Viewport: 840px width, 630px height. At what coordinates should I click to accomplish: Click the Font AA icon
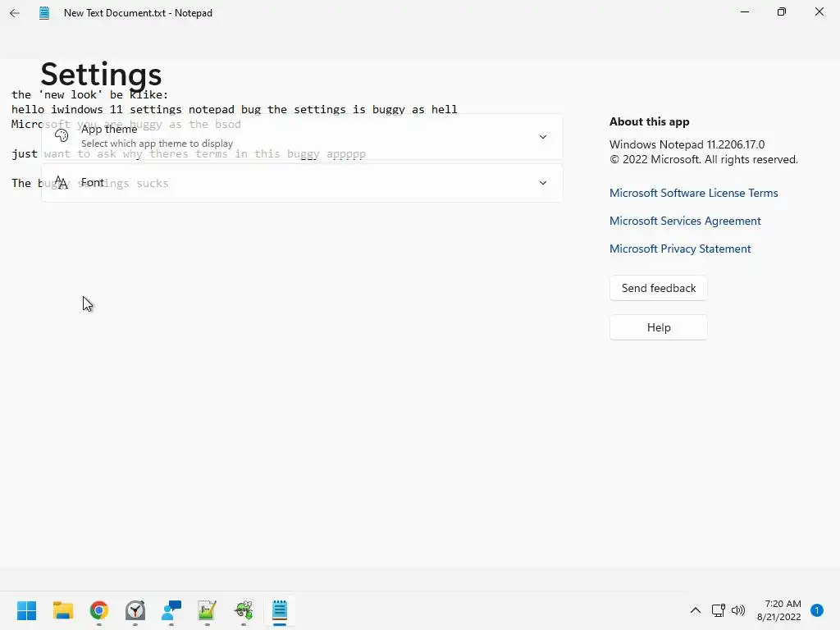click(62, 183)
